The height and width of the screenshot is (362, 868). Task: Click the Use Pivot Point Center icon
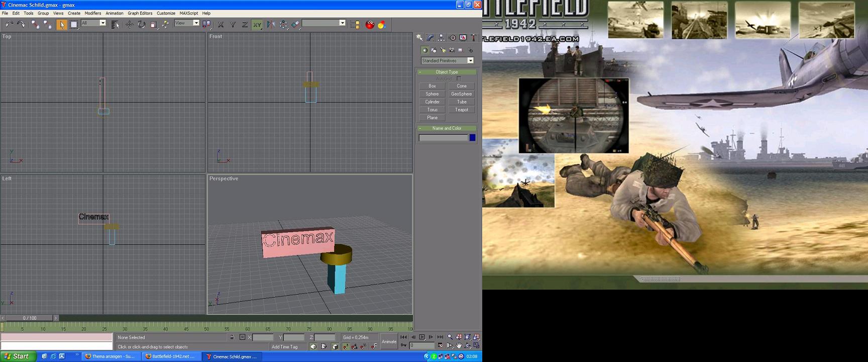coord(206,24)
